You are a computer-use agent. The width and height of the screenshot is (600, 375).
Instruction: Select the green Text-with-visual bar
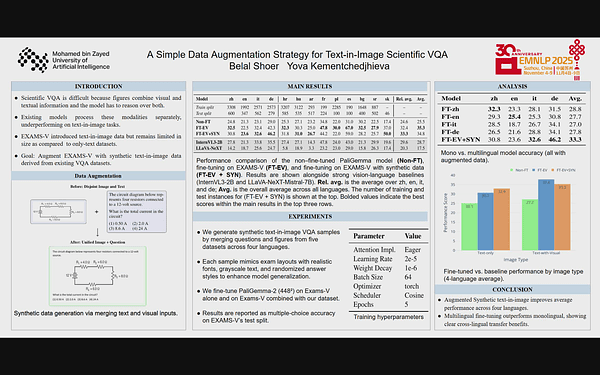click(530, 225)
